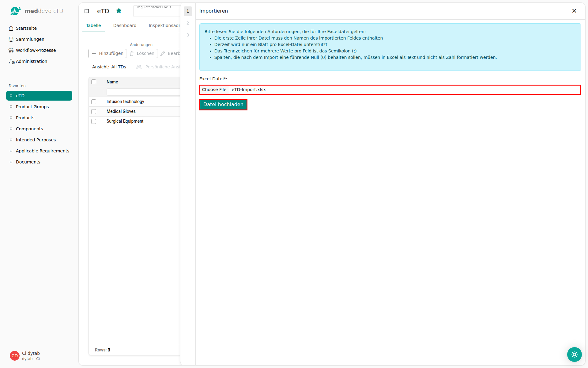The height and width of the screenshot is (368, 588).
Task: Switch to the Dashboard tab
Action: (x=125, y=25)
